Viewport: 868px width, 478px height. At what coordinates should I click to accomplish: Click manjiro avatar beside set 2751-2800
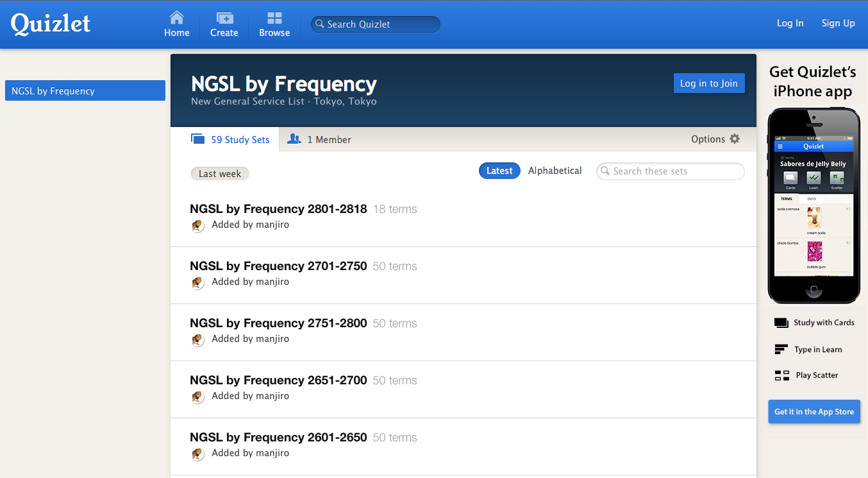click(198, 339)
